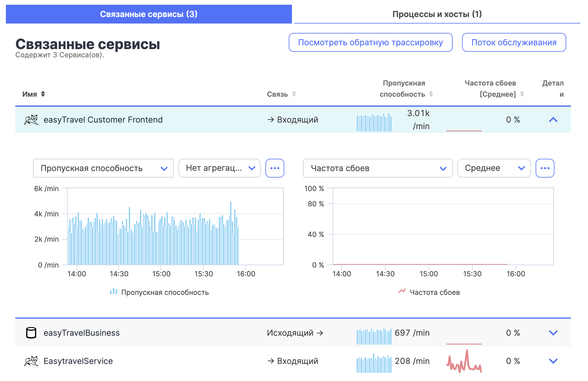The height and width of the screenshot is (381, 588).
Task: Expand easyTravelBusiness row details
Action: pos(553,333)
